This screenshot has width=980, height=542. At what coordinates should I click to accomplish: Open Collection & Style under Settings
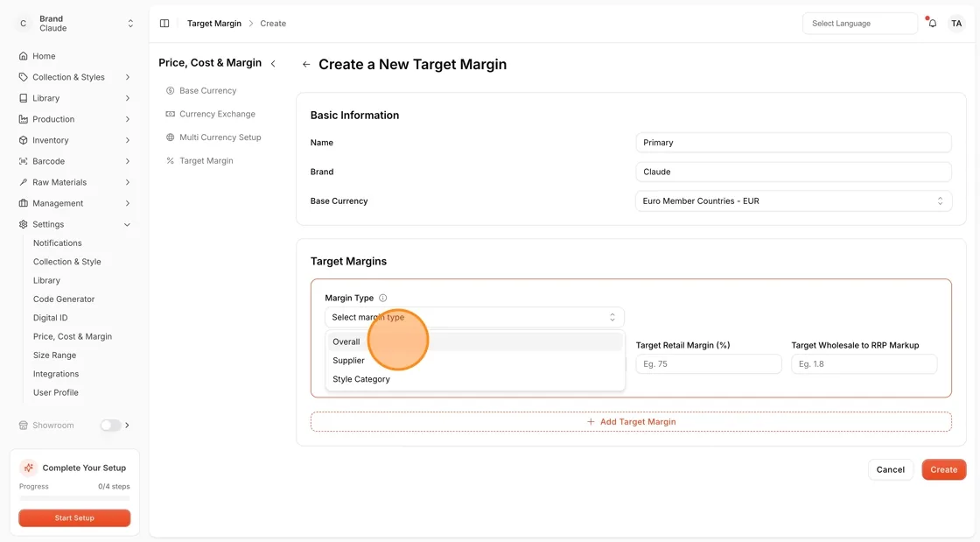point(66,262)
